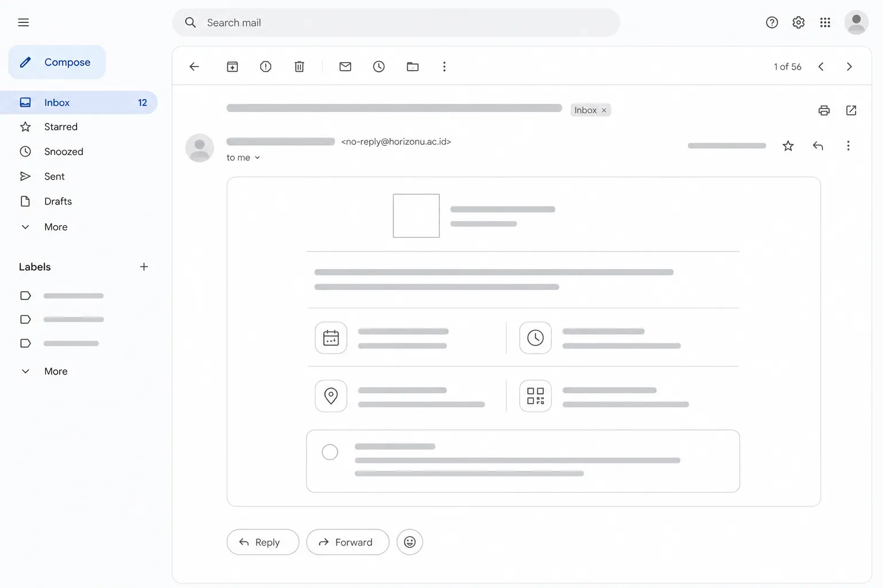Report spam with exclamation icon
882x588 pixels.
point(265,67)
